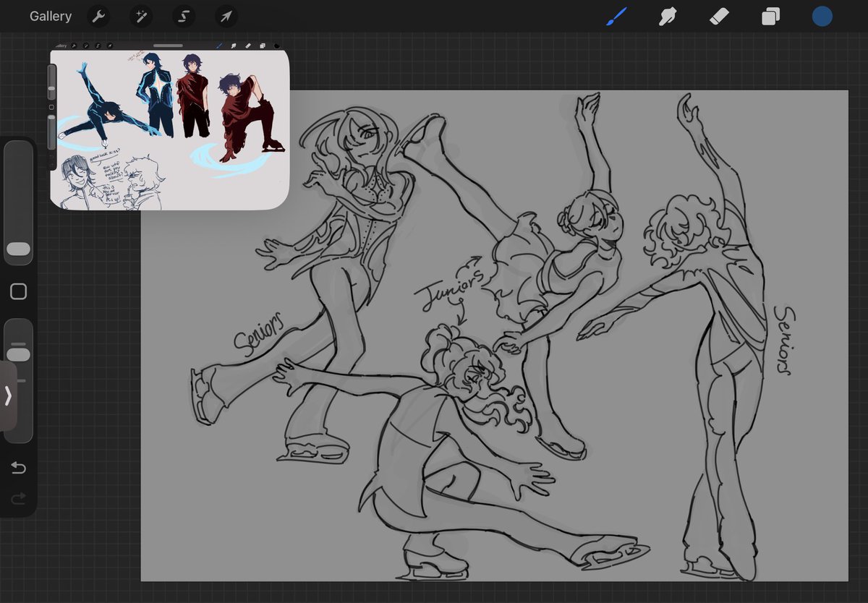Open the blue active color circle
Screen dimensions: 868x603
point(822,16)
